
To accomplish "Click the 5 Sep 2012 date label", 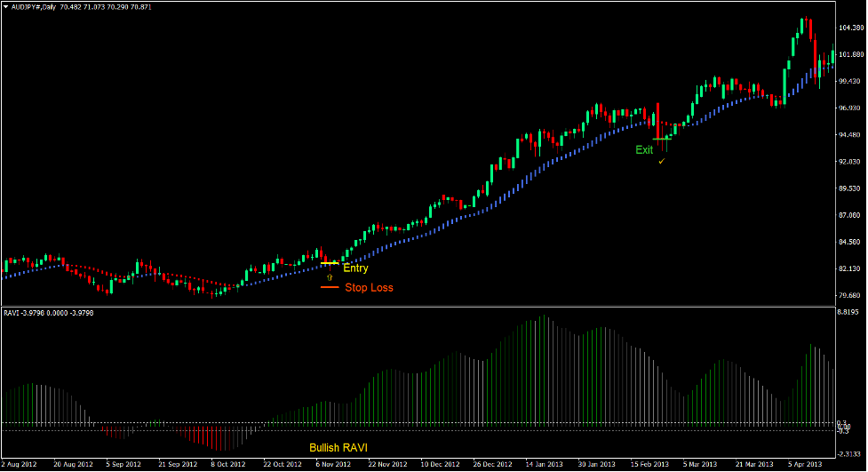I will point(123,464).
